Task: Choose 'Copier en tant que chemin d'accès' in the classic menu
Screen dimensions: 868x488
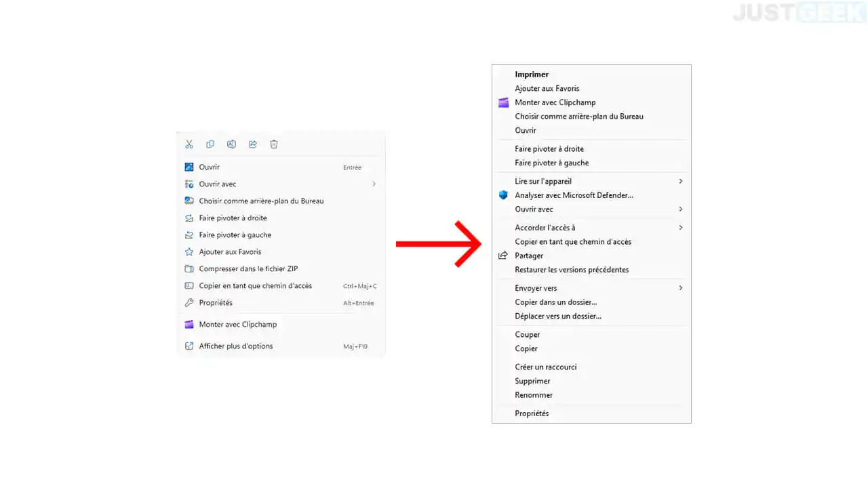Action: [573, 241]
